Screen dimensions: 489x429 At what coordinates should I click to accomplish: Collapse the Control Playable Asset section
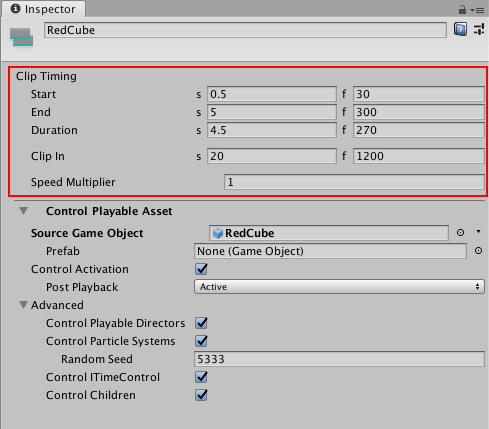(x=23, y=211)
